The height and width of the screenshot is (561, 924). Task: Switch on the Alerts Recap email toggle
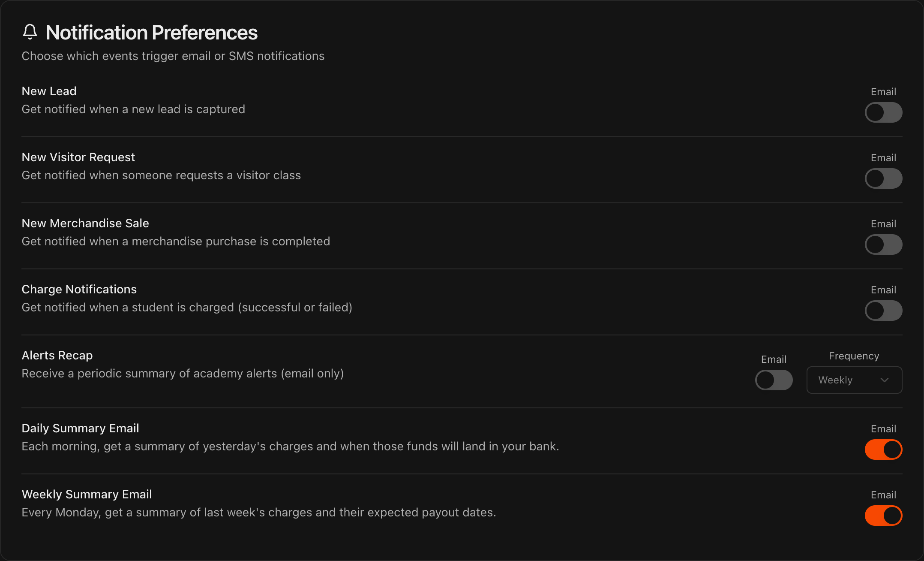point(774,380)
